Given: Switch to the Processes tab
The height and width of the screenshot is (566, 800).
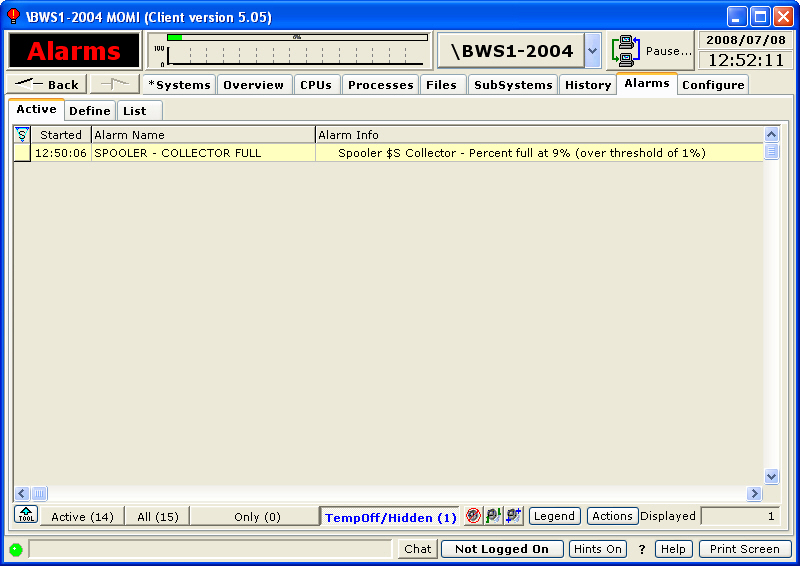Looking at the screenshot, I should point(380,85).
